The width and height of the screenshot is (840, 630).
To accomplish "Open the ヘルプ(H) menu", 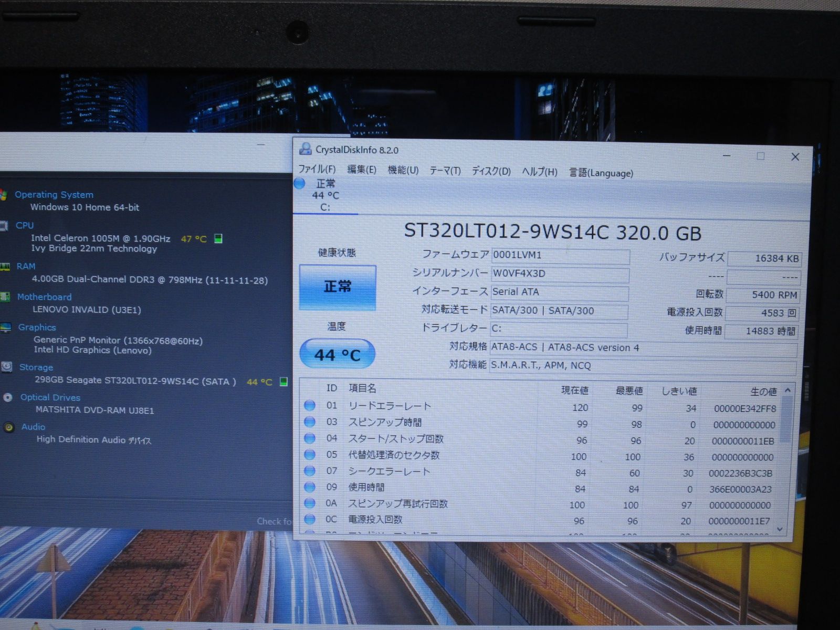I will (x=540, y=172).
